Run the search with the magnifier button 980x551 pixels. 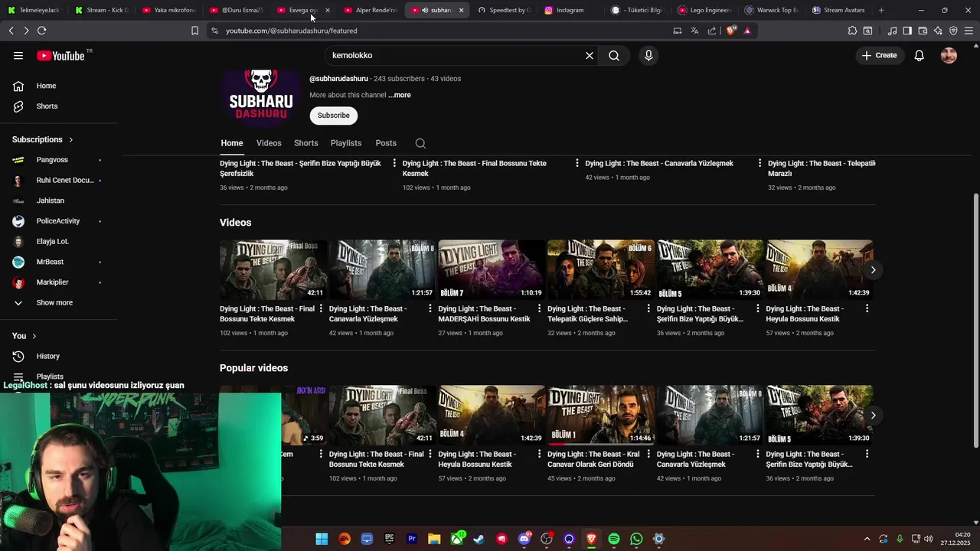tap(614, 56)
